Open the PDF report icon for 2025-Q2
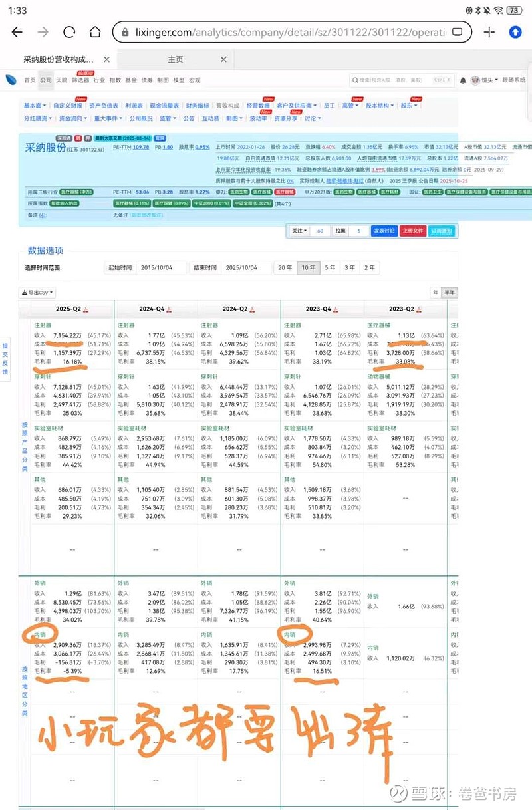The width and height of the screenshot is (532, 810). coord(86,310)
